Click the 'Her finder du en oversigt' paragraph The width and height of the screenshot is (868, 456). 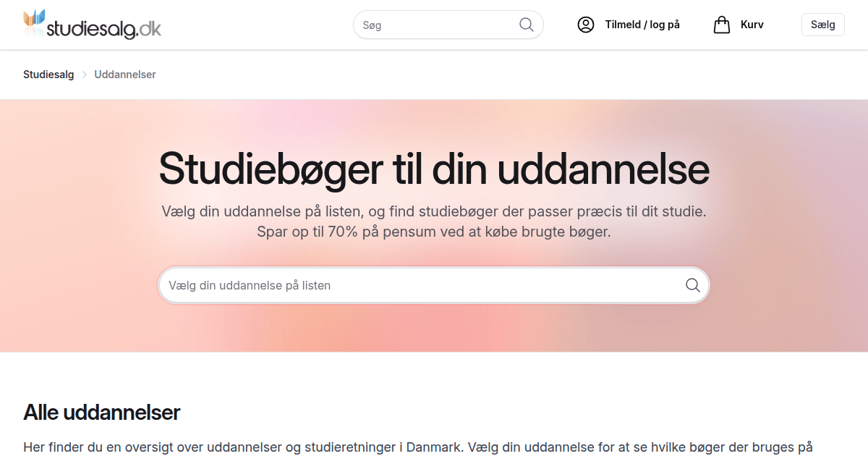pos(418,447)
